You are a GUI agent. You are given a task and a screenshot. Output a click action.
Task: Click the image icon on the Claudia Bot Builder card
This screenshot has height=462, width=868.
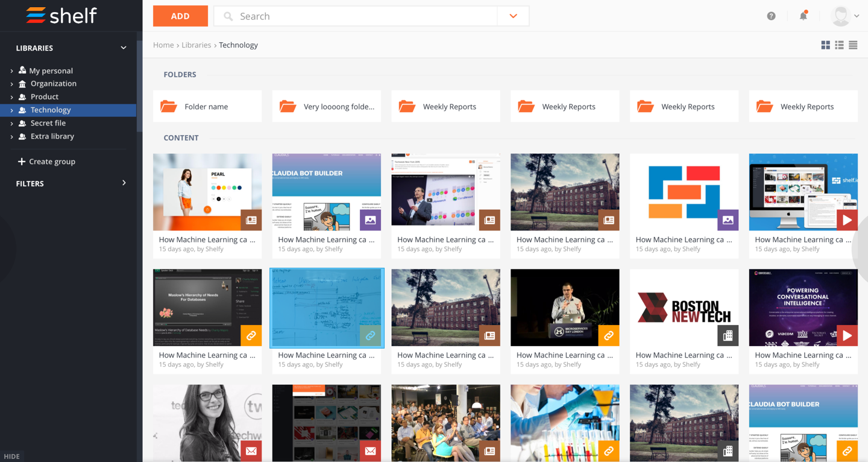371,220
